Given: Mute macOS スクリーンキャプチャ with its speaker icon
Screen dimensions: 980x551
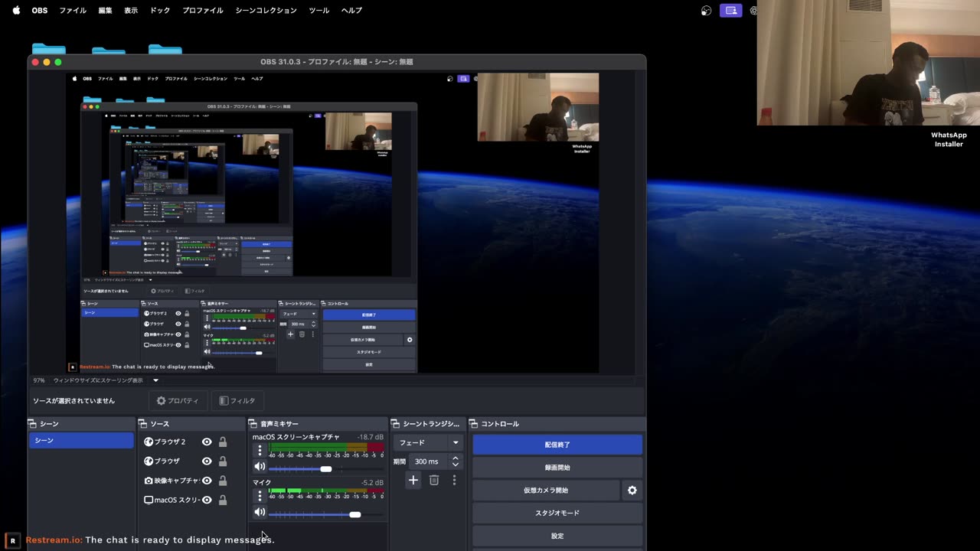Looking at the screenshot, I should pos(260,467).
